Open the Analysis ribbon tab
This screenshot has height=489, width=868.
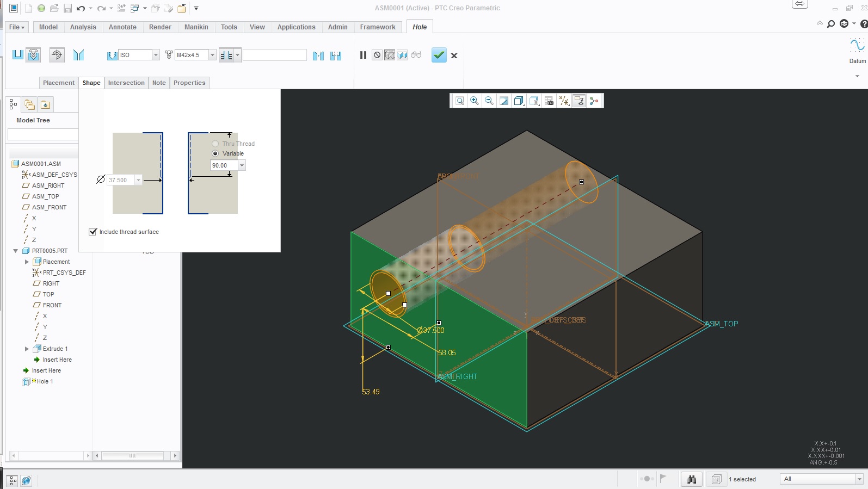point(83,27)
